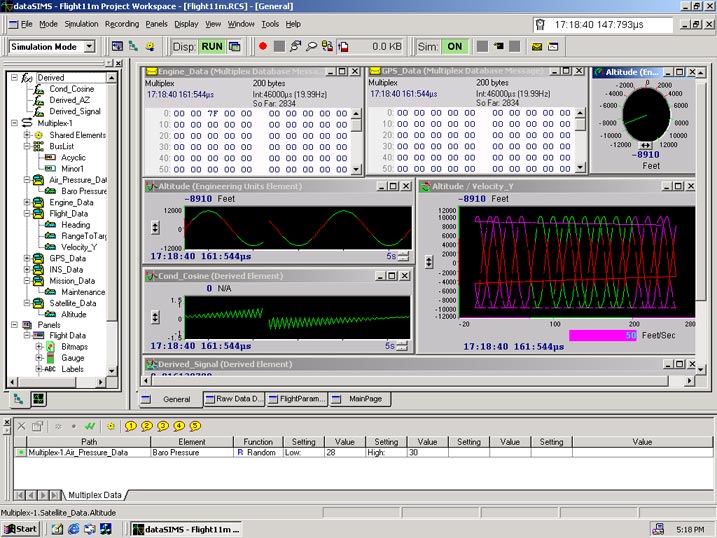This screenshot has height=538, width=717.
Task: Collapse the Derived tree node
Action: (14, 78)
